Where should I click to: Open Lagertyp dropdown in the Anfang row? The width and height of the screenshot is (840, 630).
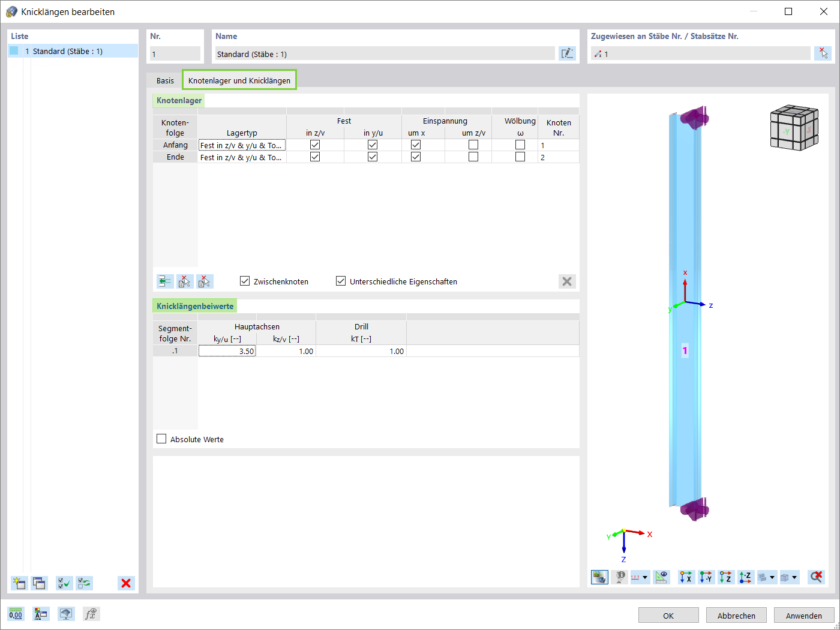pos(242,145)
